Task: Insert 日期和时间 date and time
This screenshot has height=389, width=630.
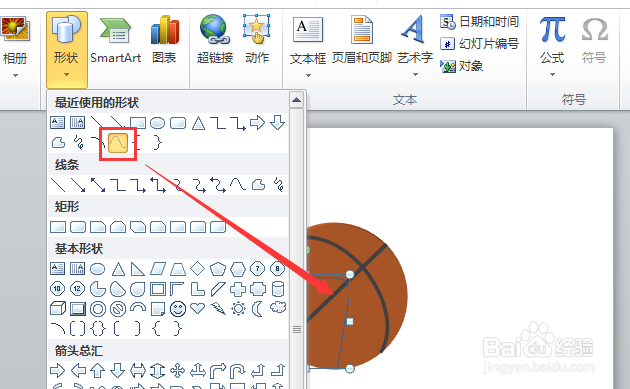Action: [x=480, y=21]
